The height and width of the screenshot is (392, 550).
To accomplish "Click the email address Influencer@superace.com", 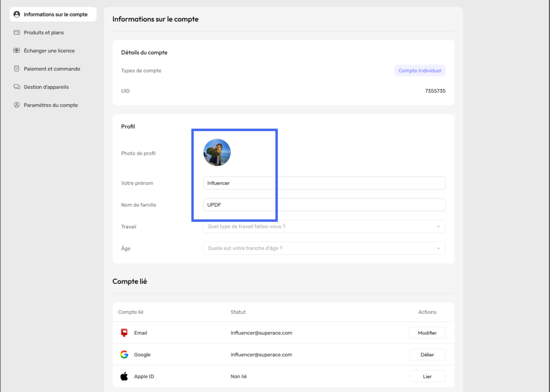I will (261, 333).
